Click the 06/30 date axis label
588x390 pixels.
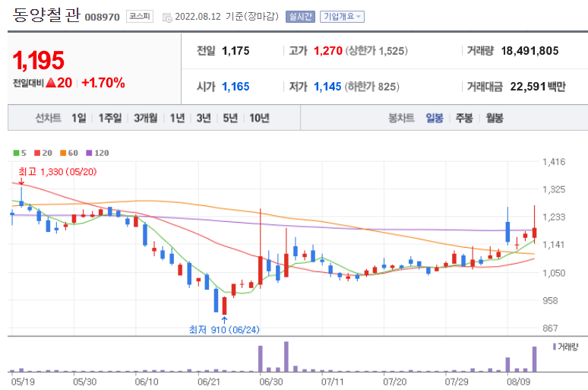(271, 382)
